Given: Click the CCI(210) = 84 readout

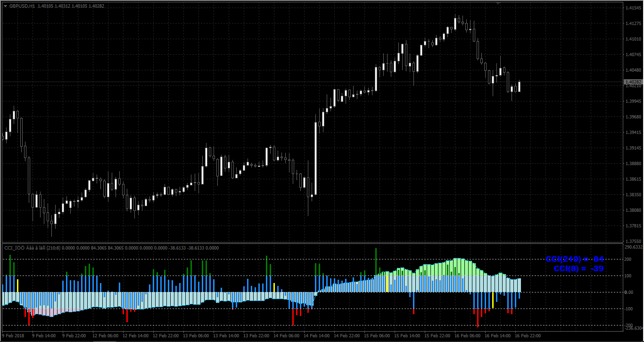Looking at the screenshot, I should (574, 259).
